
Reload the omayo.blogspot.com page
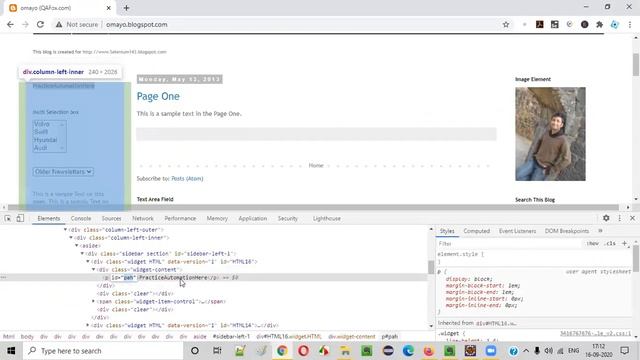coord(40,24)
